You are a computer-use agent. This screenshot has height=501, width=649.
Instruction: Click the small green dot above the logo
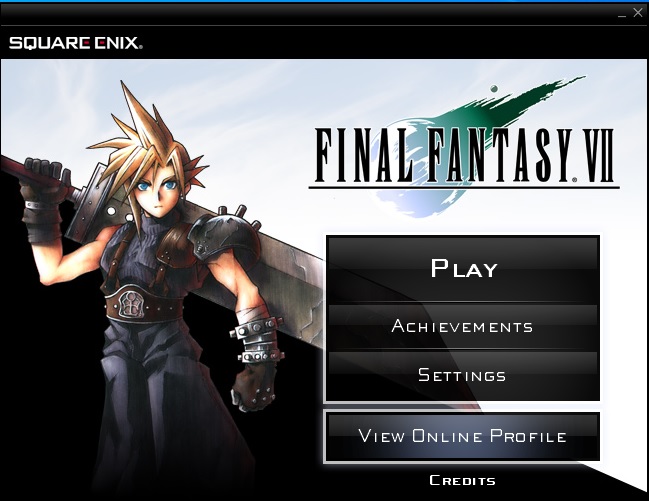(x=493, y=88)
